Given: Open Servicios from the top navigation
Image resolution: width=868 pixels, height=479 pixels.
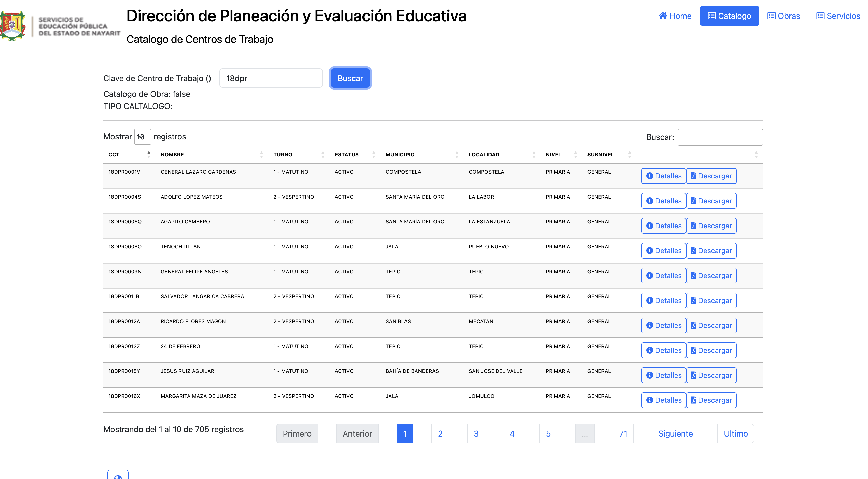Looking at the screenshot, I should click(838, 16).
